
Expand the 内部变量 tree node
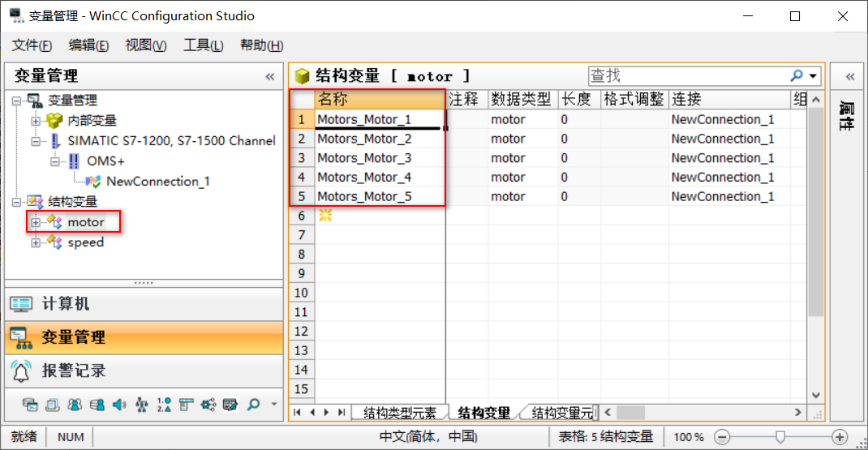click(x=36, y=121)
